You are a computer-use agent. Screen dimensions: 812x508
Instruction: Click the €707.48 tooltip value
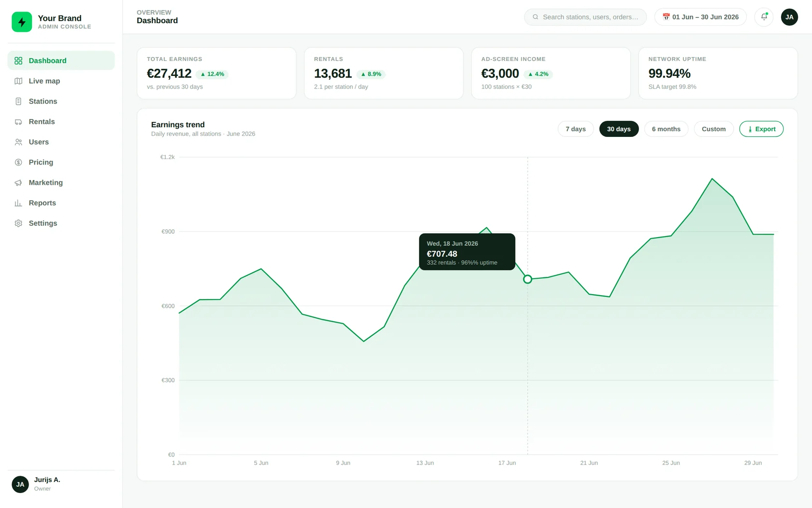(442, 254)
